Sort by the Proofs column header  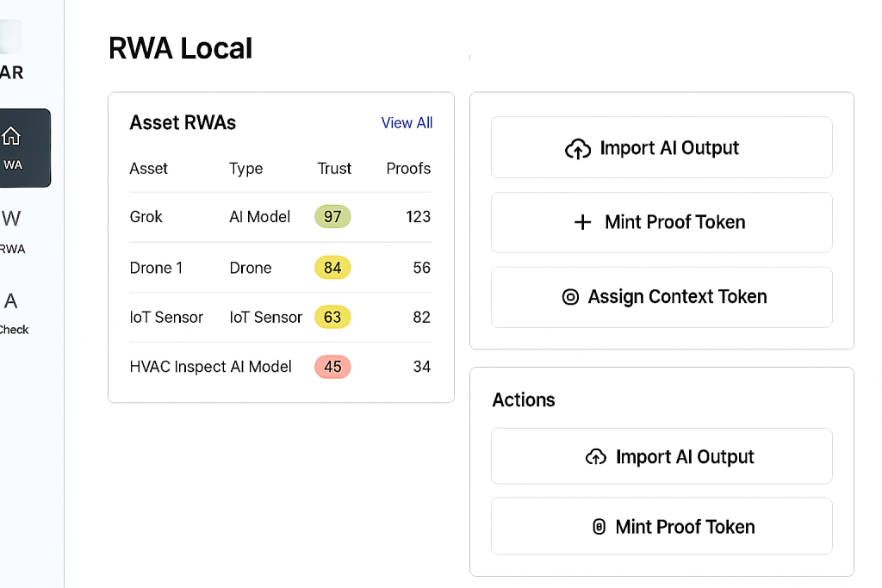(408, 169)
